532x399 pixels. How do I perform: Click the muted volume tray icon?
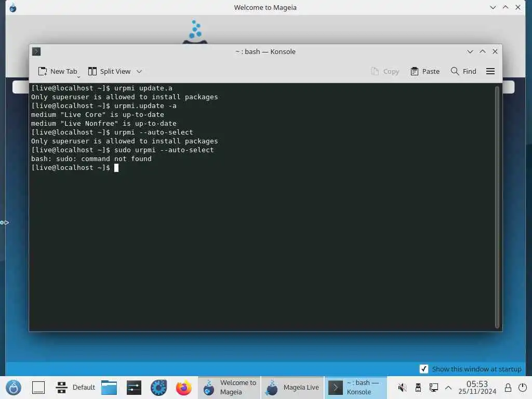pos(402,388)
